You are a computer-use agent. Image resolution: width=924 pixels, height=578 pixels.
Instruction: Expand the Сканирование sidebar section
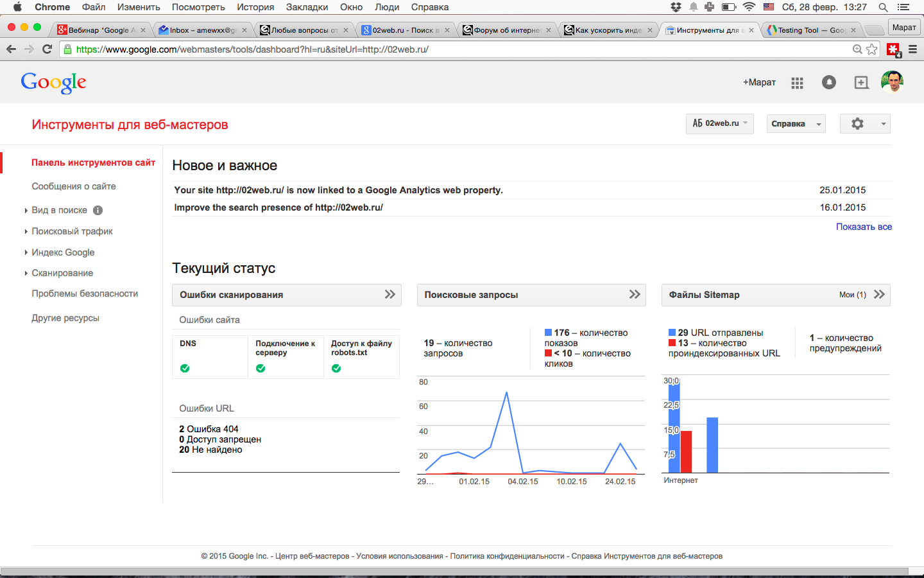click(62, 273)
